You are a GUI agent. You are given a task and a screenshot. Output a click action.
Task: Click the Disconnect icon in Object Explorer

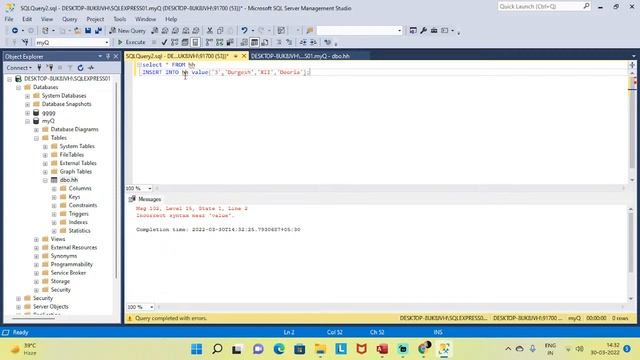(50, 68)
